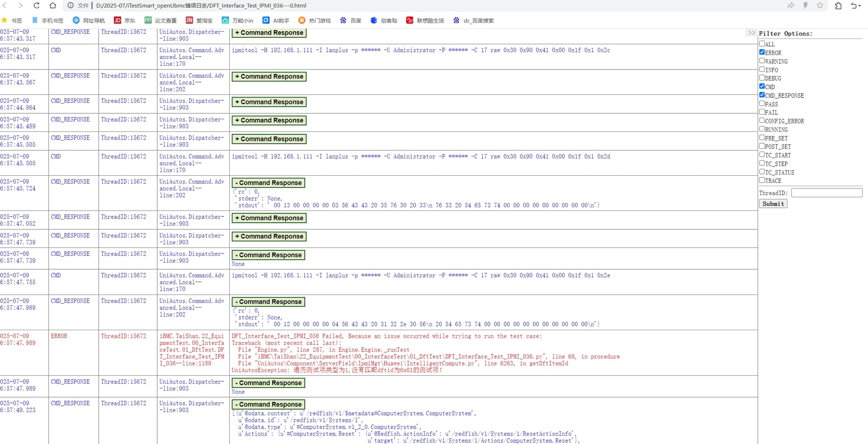
Task: Collapse Command Response at 6:57:47.989 line:202
Action: click(x=268, y=302)
